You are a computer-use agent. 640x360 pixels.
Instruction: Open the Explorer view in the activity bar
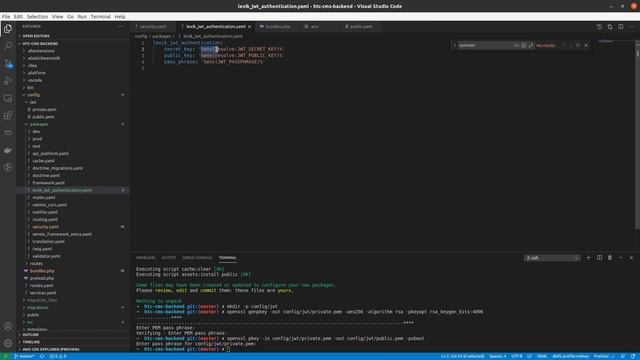pyautogui.click(x=8, y=29)
